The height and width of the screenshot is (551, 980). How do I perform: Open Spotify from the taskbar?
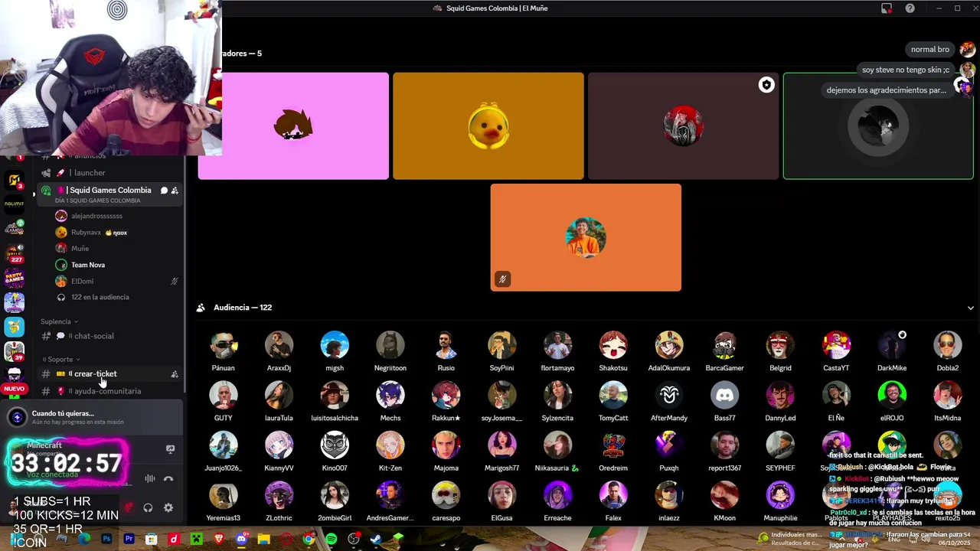(331, 540)
